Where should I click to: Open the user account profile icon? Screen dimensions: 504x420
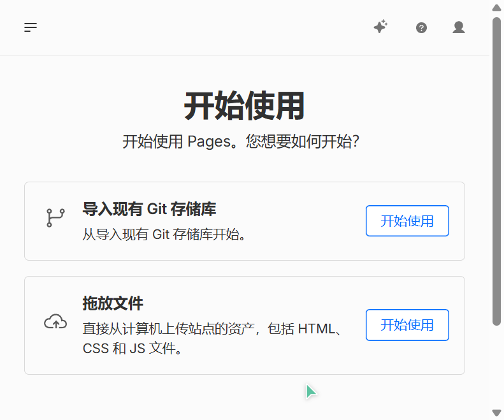coord(459,27)
